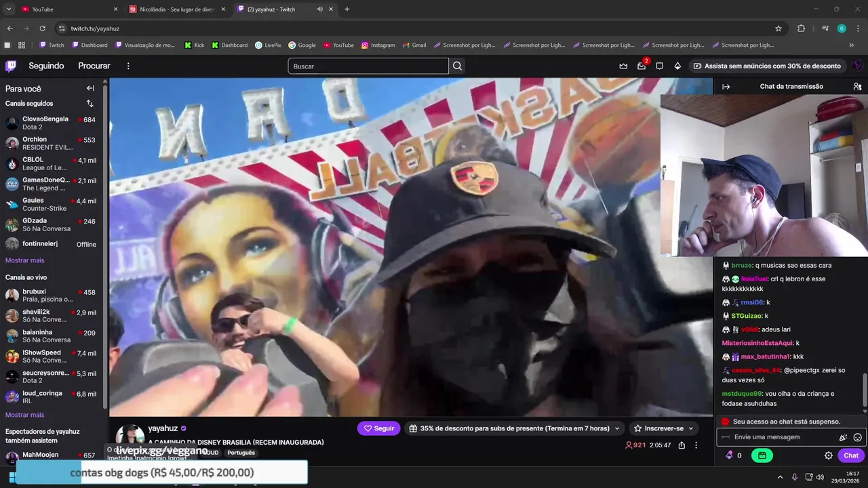Open the Twitch home logo
Viewport: 868px width, 488px height.
tap(11, 66)
